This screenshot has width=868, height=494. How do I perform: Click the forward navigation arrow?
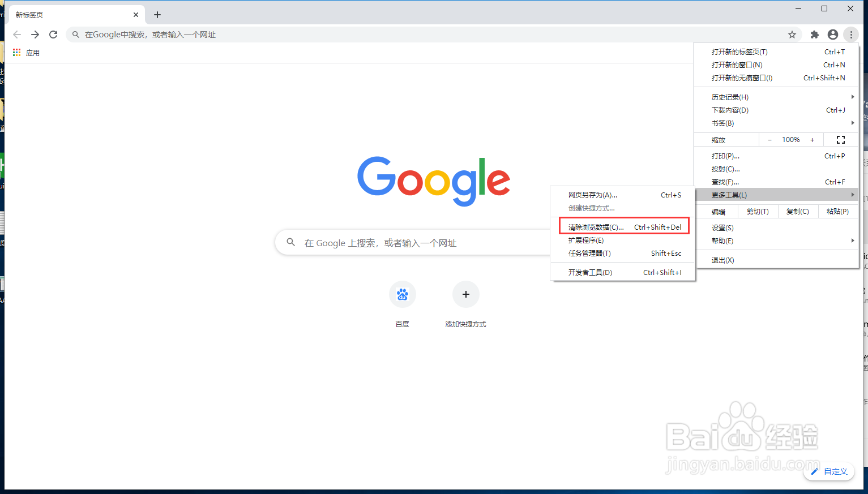coord(35,35)
